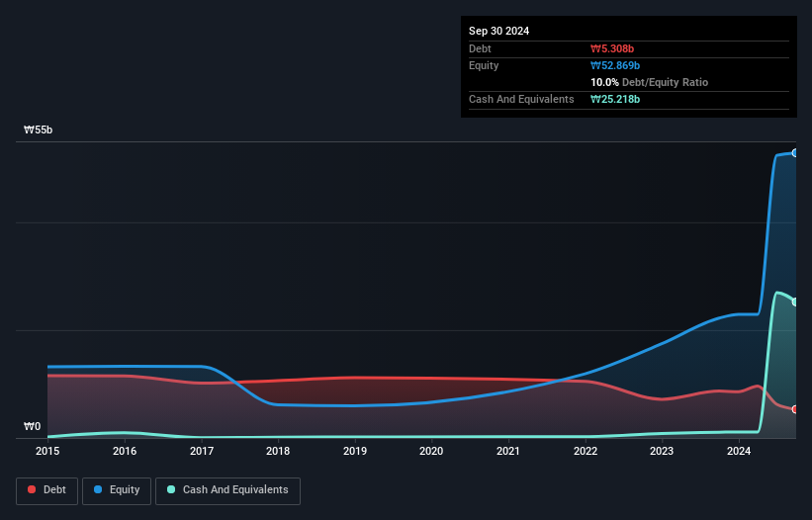Click the Equity endpoint marker at Sep 2024

[x=795, y=153]
